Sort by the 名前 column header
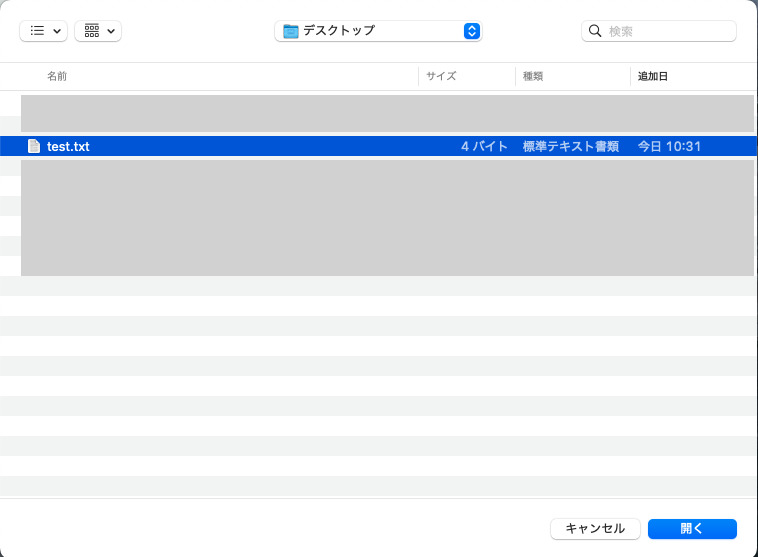Viewport: 758px width, 557px height. point(57,76)
